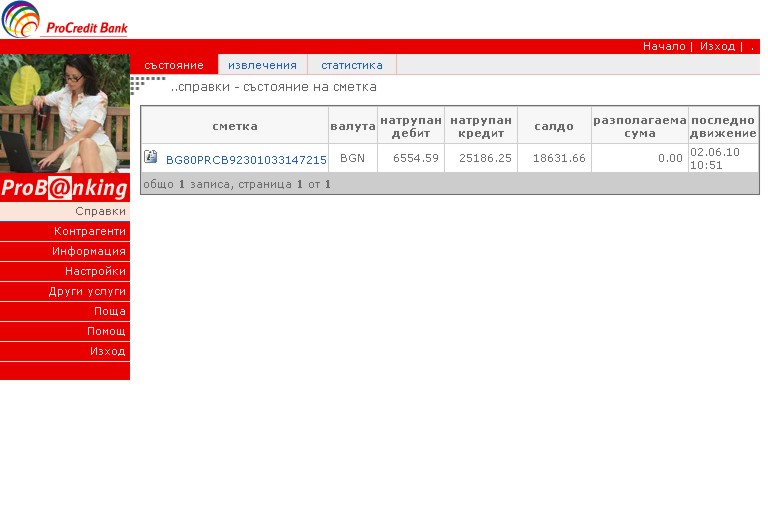Image resolution: width=768 pixels, height=512 pixels.
Task: Click the Изход link in the top bar
Action: pos(717,47)
